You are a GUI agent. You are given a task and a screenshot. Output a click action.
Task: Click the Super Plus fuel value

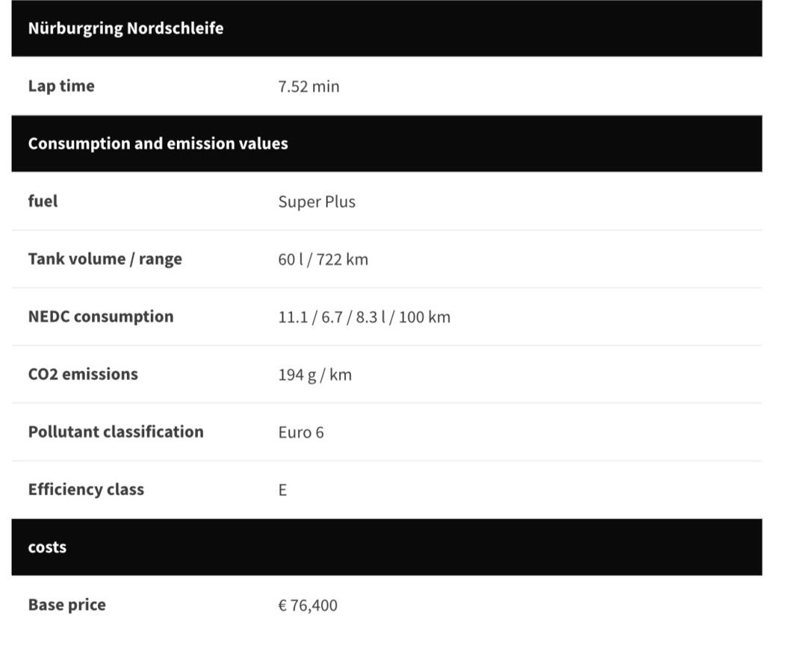317,202
